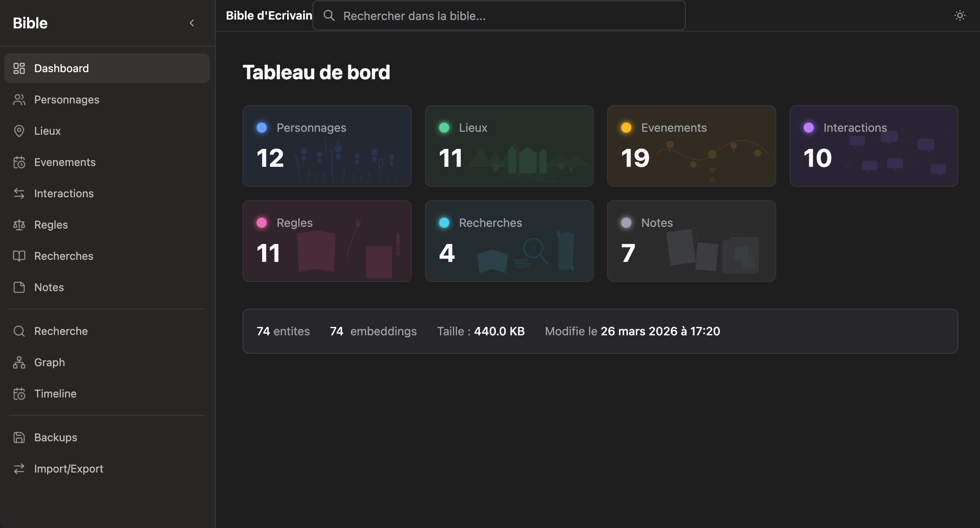Open the Lieux card showing 11
The height and width of the screenshot is (528, 980).
coord(509,146)
